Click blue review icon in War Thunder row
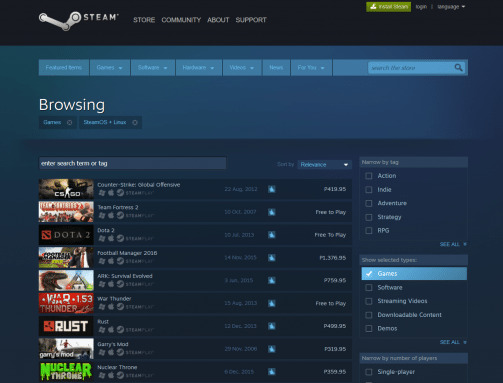This screenshot has height=383, width=503. [x=272, y=303]
